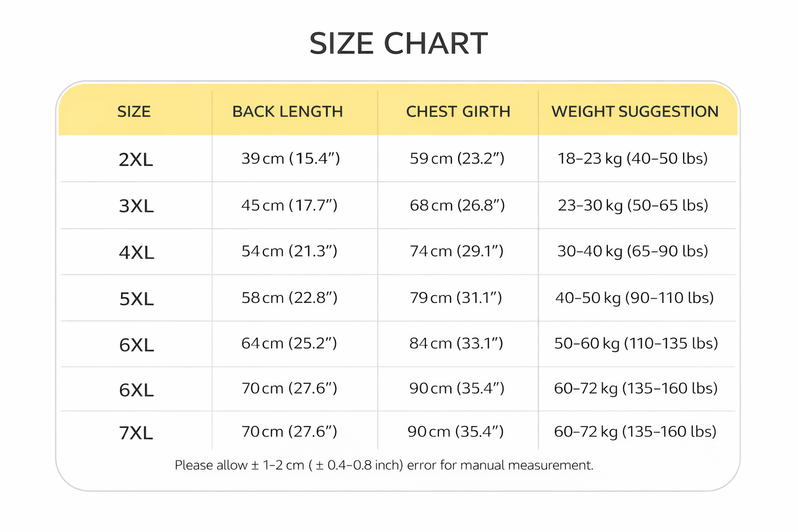Click the 50–60 kg (110–135 lbs) weight cell
This screenshot has height=532, width=798.
pos(636,343)
